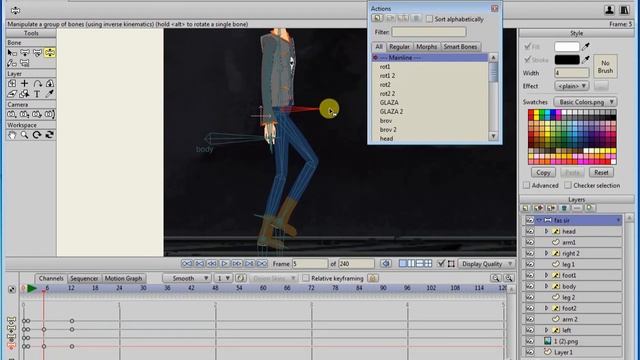Switch to the Sequencer tab

[84, 278]
